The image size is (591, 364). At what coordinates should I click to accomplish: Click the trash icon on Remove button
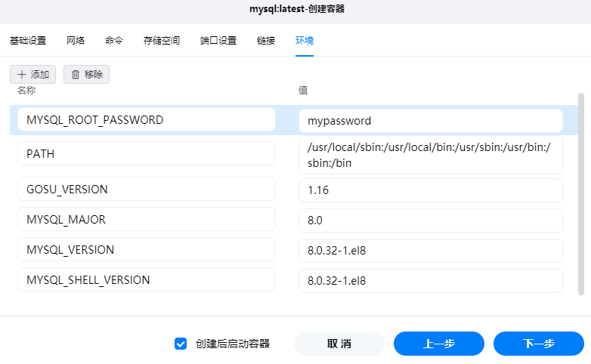tap(76, 75)
